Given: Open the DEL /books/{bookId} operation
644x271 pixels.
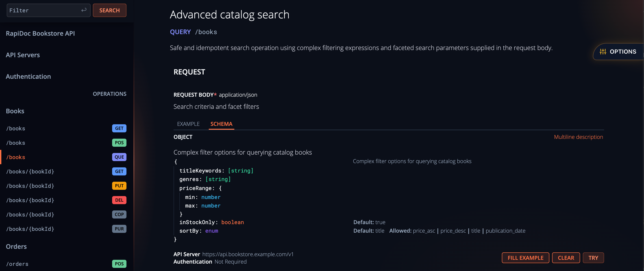Looking at the screenshot, I should (x=66, y=200).
